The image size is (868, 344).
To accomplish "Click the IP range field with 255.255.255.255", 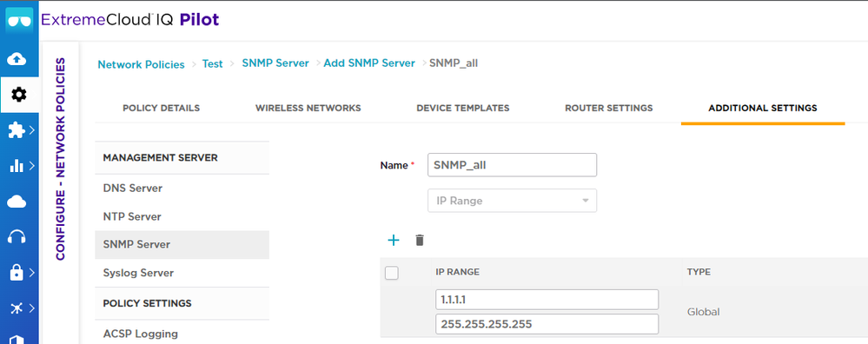I will (547, 324).
